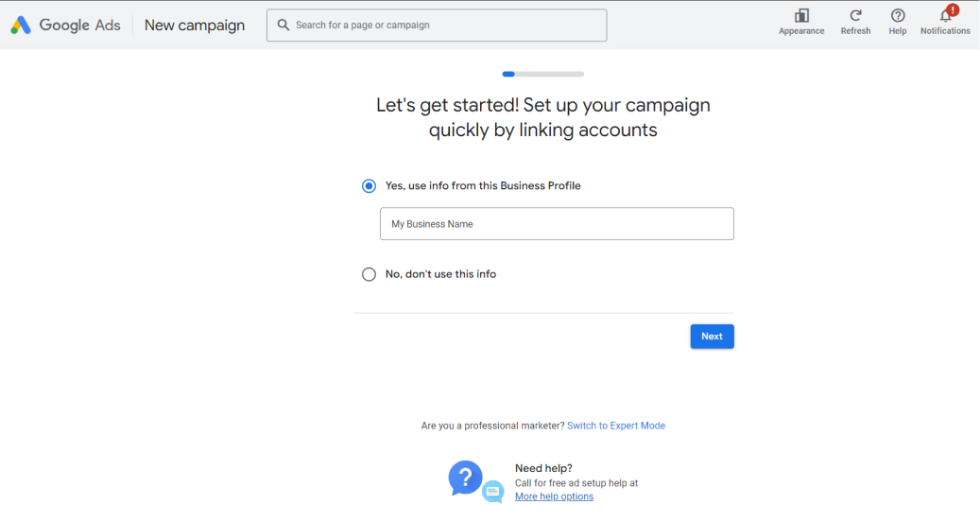Click the setup progress bar
Screen dimensions: 980x522
pos(543,74)
